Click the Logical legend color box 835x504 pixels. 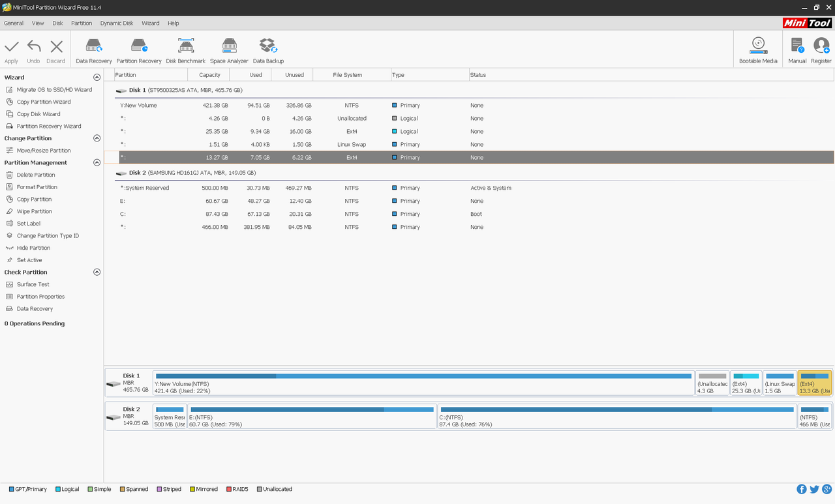[58, 489]
